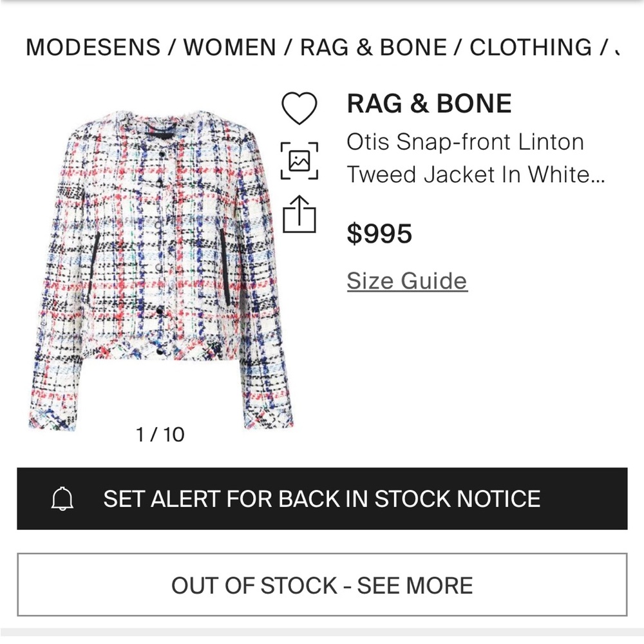Click the $995 price
Image resolution: width=644 pixels, height=644 pixels.
tap(379, 234)
